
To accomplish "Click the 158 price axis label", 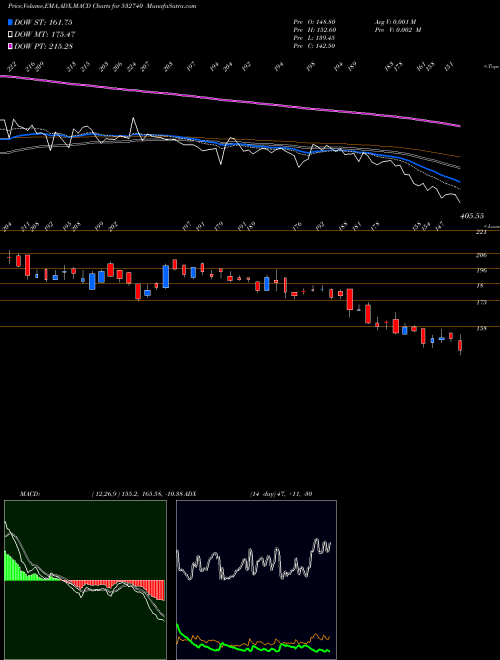I will pos(481,328).
